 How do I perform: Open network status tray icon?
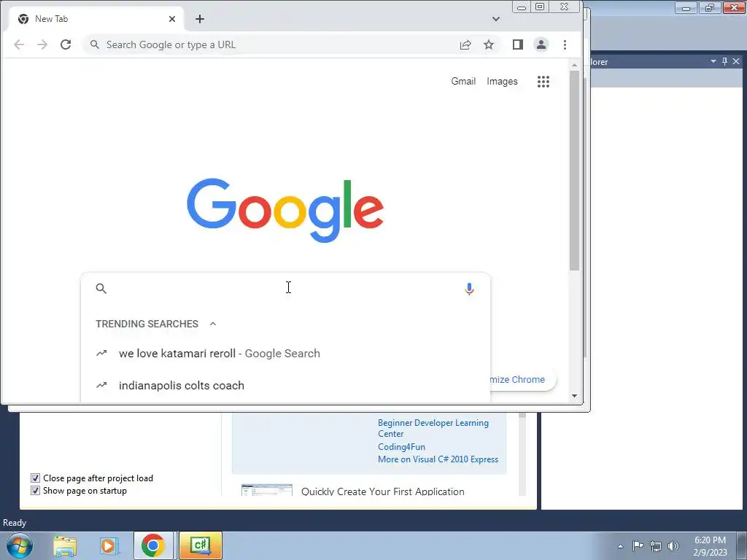click(x=656, y=546)
